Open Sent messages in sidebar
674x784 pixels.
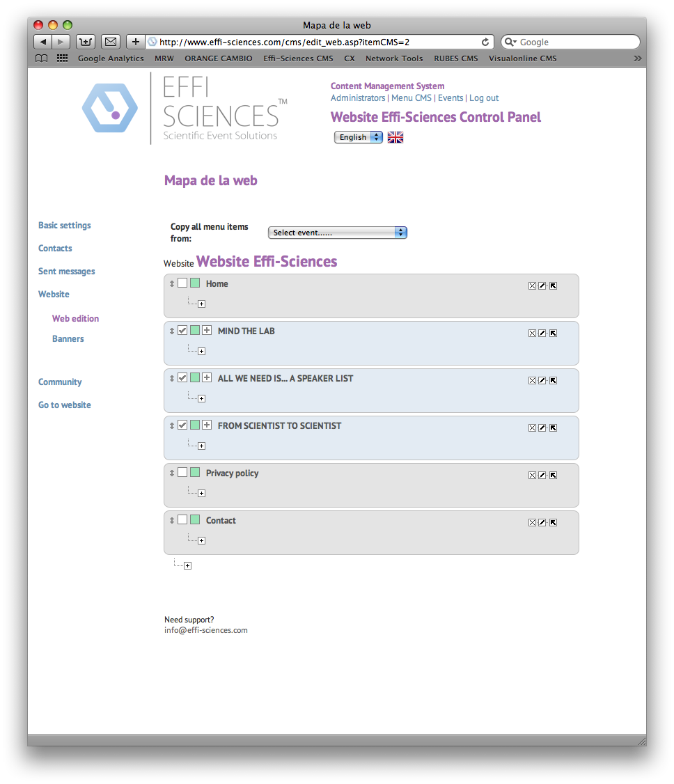(x=67, y=272)
